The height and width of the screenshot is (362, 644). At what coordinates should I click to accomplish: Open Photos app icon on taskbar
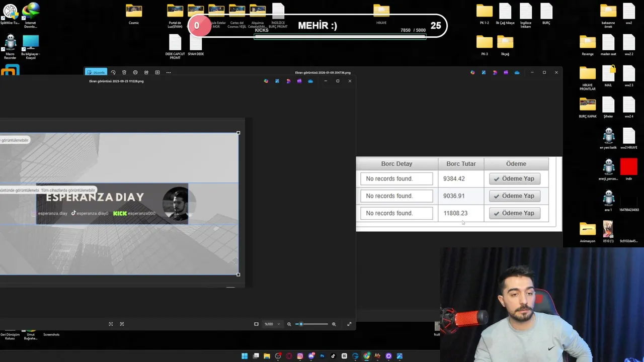coord(399,356)
